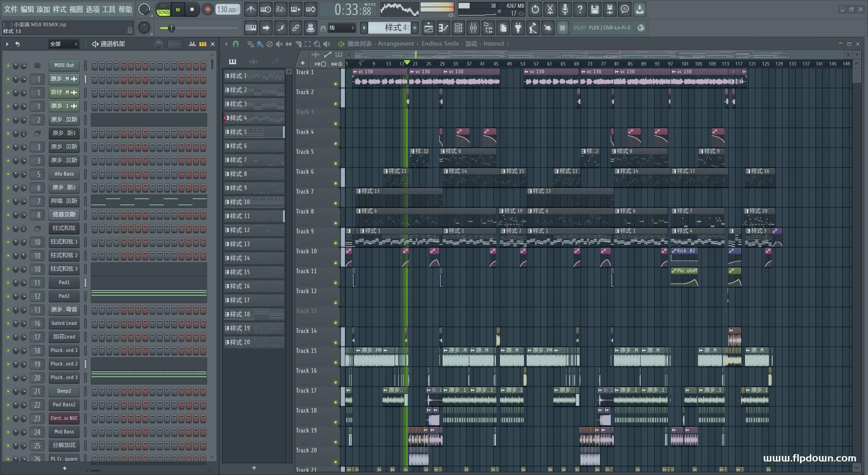Toggle loop recording icon

311,9
